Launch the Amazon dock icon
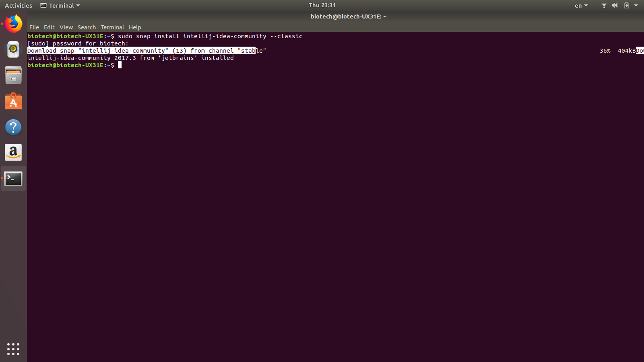644x362 pixels. coord(13,153)
